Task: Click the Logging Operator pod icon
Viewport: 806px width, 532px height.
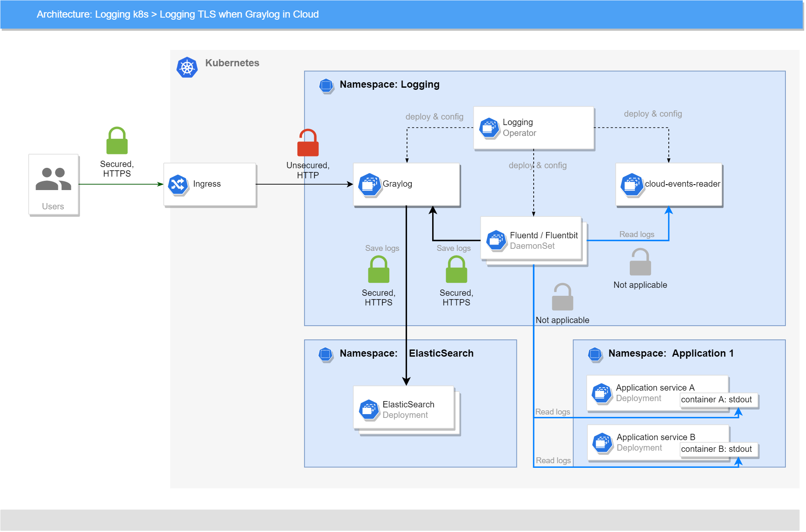Action: (489, 128)
